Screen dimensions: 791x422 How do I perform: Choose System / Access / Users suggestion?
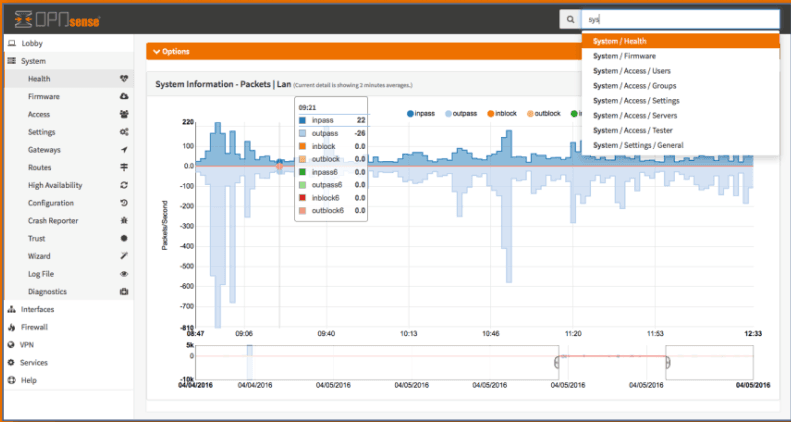[633, 71]
